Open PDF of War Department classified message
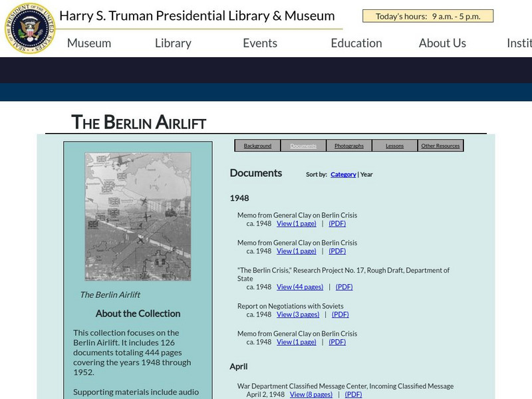 click(353, 394)
